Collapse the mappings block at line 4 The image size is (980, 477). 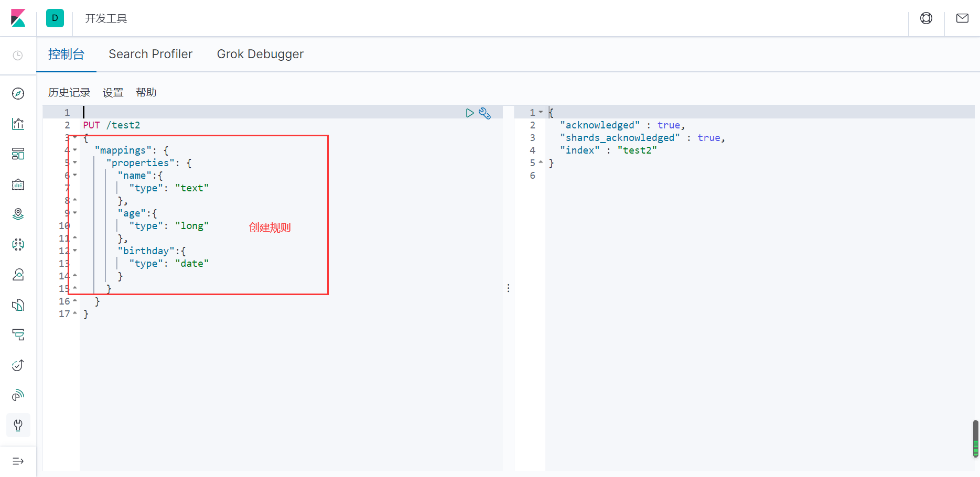(75, 150)
